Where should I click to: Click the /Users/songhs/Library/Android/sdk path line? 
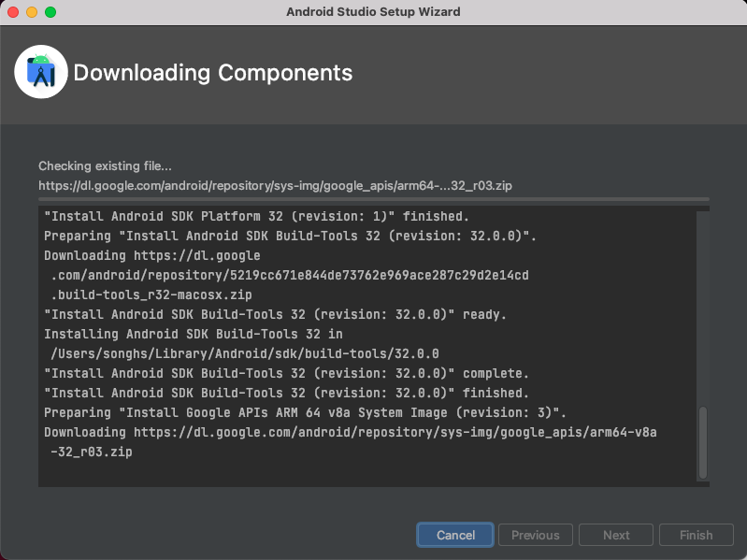[245, 353]
